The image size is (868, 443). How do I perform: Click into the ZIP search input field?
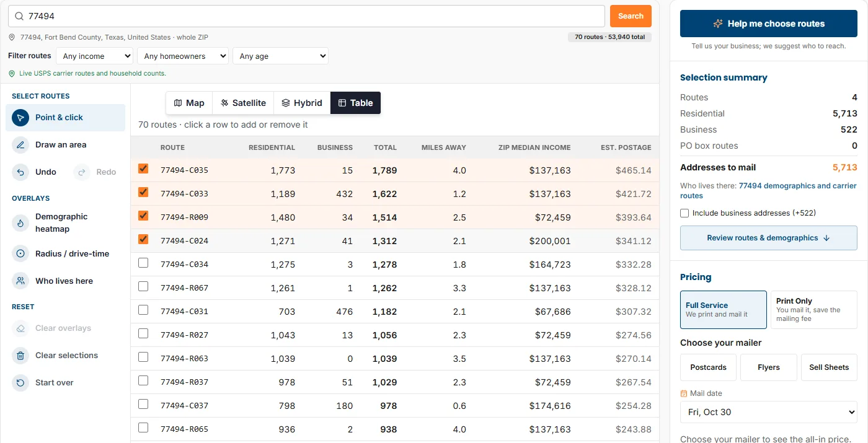(x=306, y=16)
